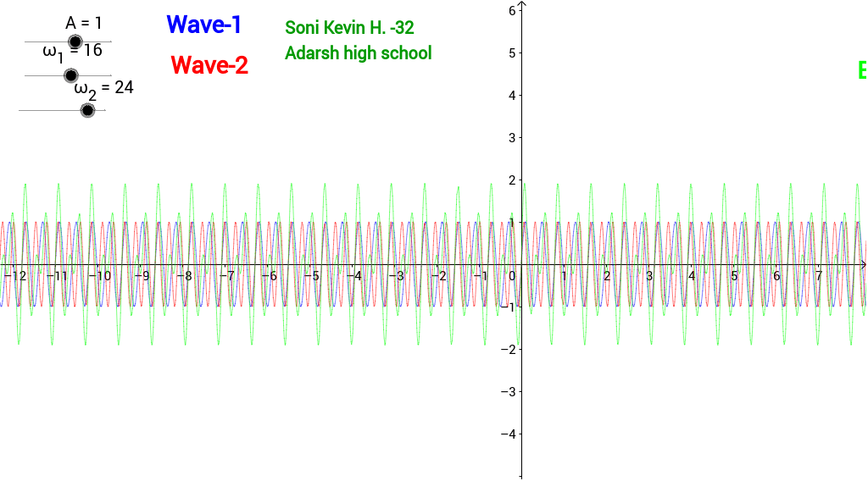Screen dimensions: 868x481
Task: Click the 'Soni Kevin H. -32' text
Action: coord(349,28)
